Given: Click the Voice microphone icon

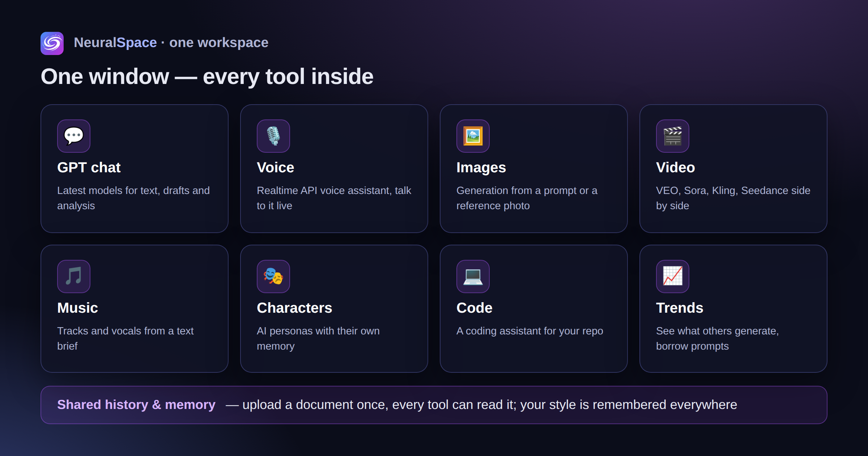Looking at the screenshot, I should [273, 136].
